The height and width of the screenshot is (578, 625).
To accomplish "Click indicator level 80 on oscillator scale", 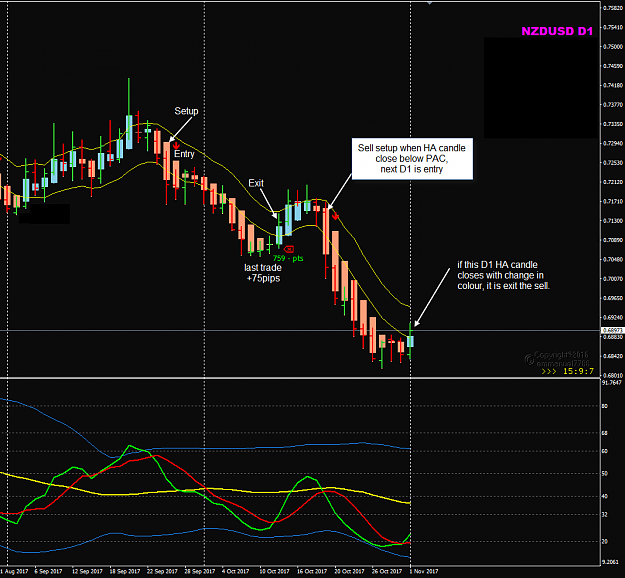I will click(x=605, y=406).
